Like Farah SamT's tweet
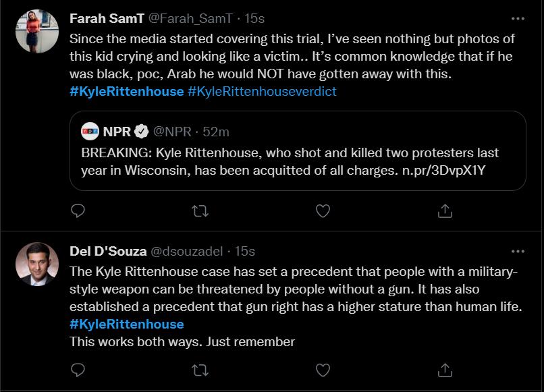Viewport: 544px width, 392px height. click(x=323, y=211)
